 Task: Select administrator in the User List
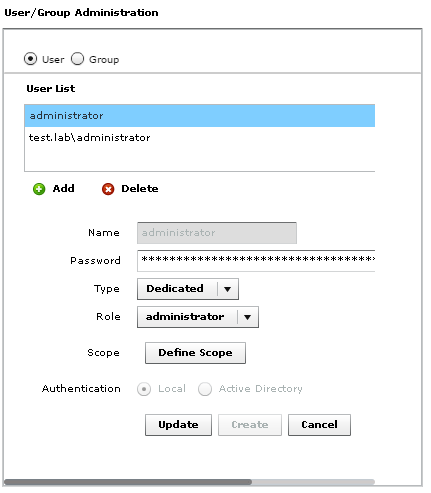tap(200, 116)
